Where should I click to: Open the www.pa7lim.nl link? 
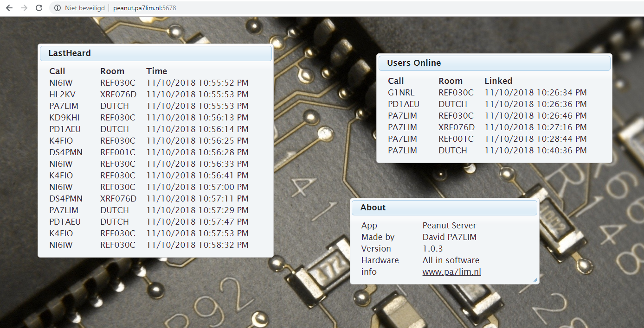coord(451,272)
